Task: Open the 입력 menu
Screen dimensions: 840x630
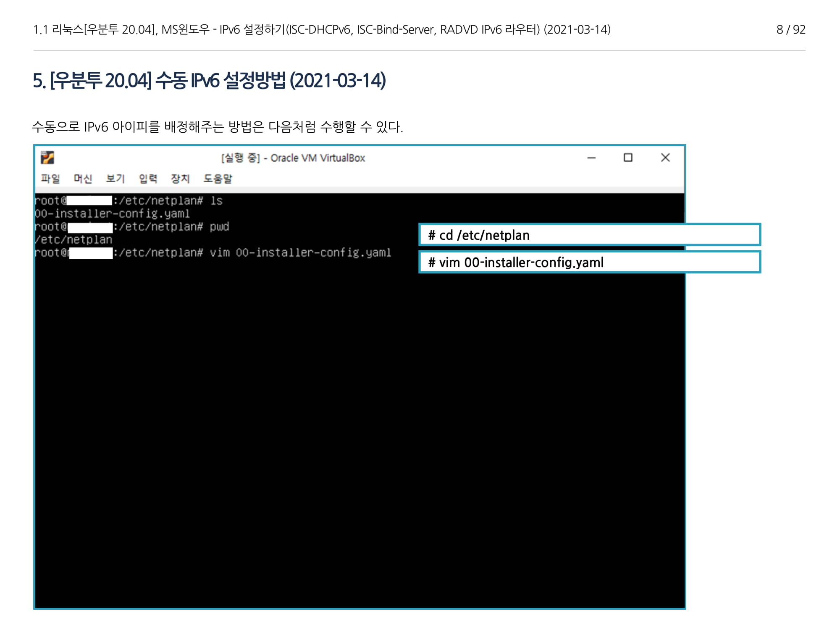Action: coord(148,178)
